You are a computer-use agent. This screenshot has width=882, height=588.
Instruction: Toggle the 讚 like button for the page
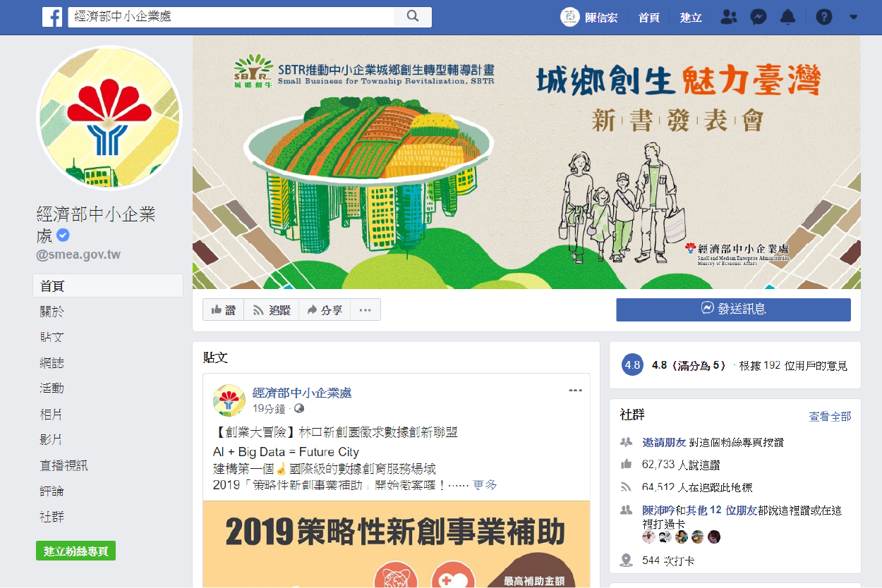(223, 310)
